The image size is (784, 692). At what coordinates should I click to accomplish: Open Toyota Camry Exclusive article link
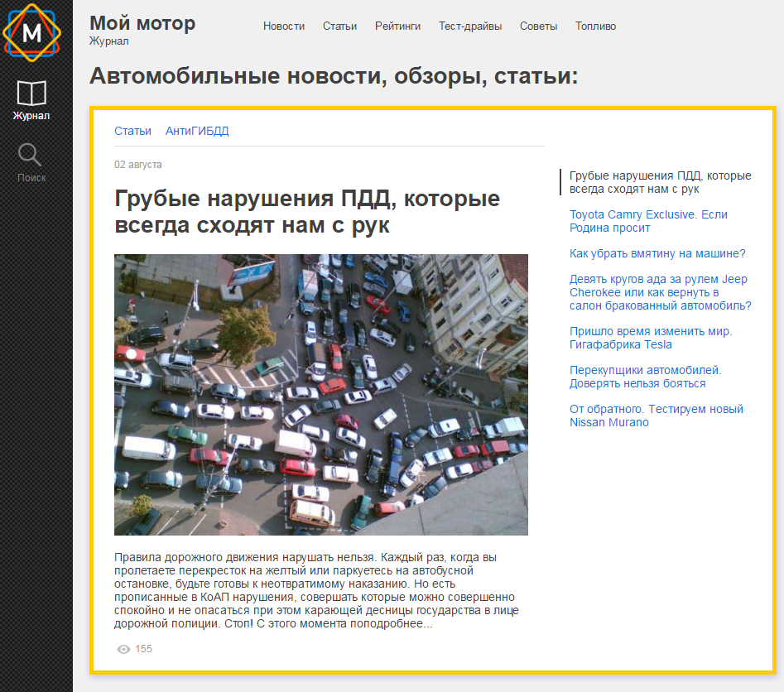[648, 221]
